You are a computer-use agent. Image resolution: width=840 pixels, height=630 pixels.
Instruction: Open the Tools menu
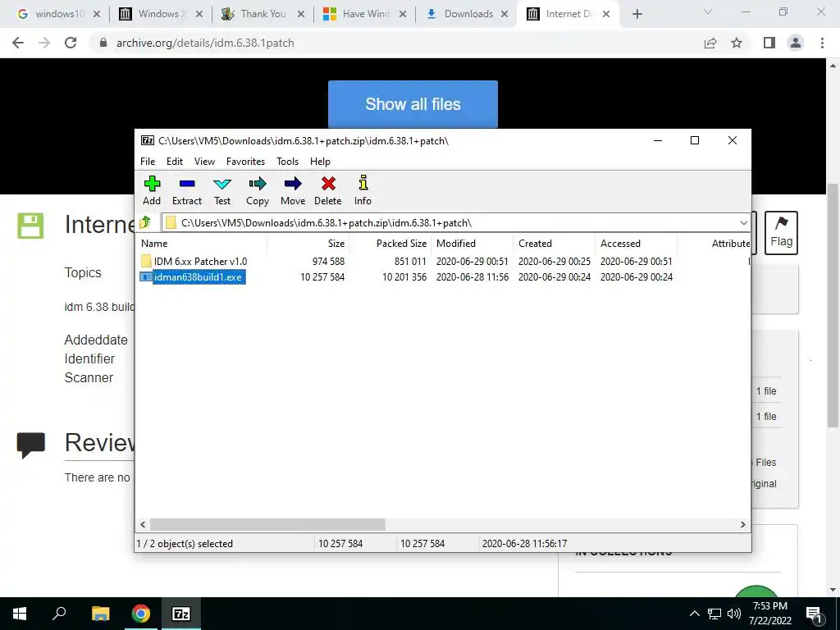coord(288,162)
